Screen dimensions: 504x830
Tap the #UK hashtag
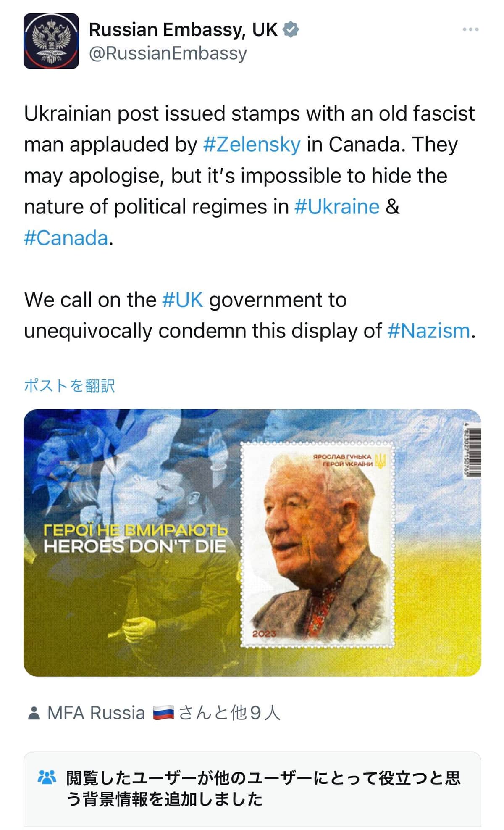click(x=182, y=300)
